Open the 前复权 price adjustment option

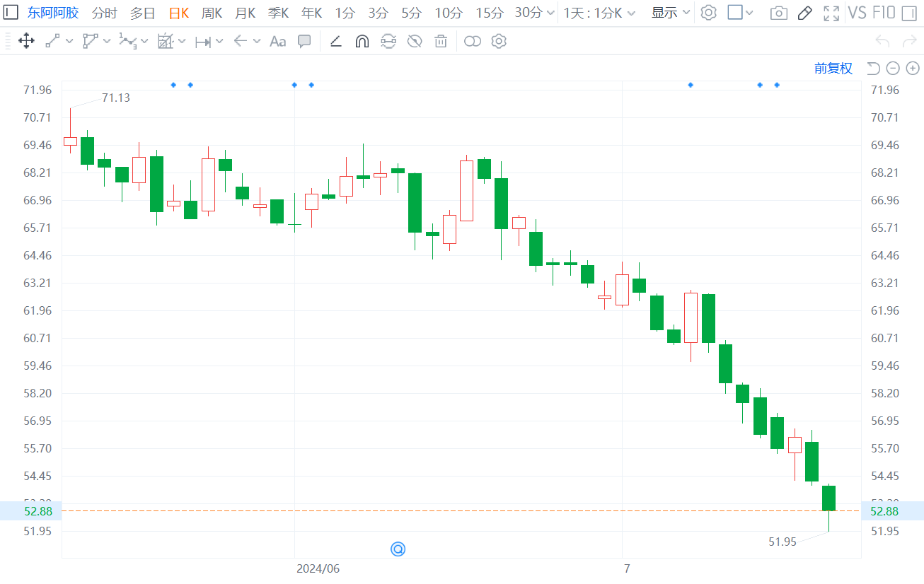(x=833, y=68)
